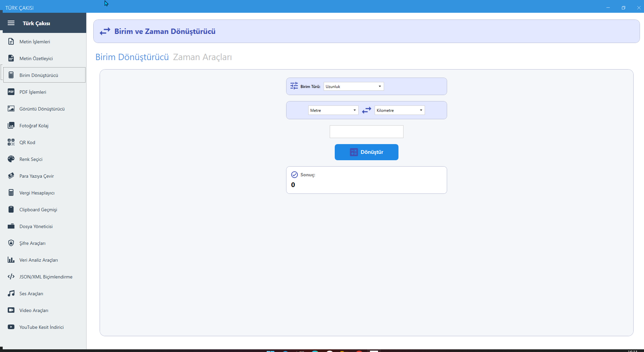The height and width of the screenshot is (352, 644).
Task: Click the Renk Seçici palette icon
Action: 11,159
